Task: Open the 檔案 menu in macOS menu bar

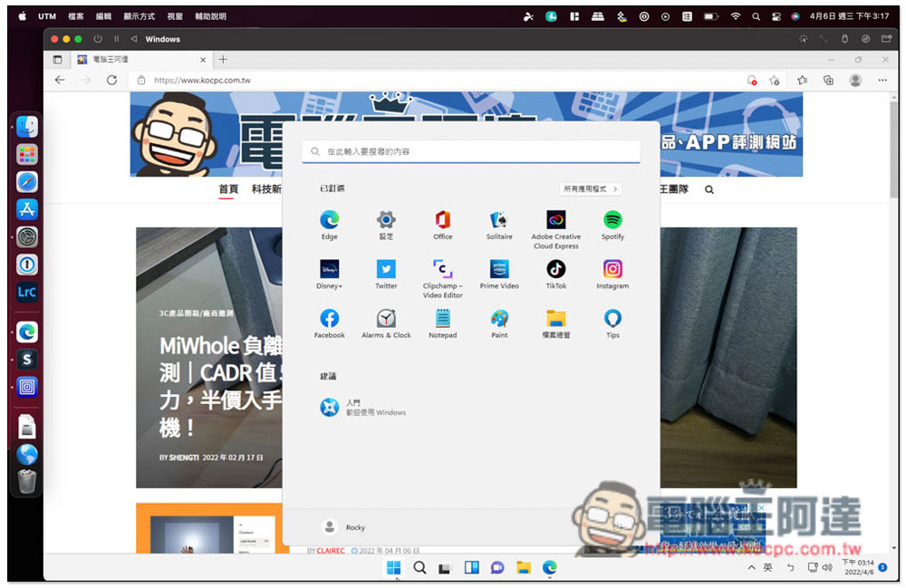Action: (76, 16)
